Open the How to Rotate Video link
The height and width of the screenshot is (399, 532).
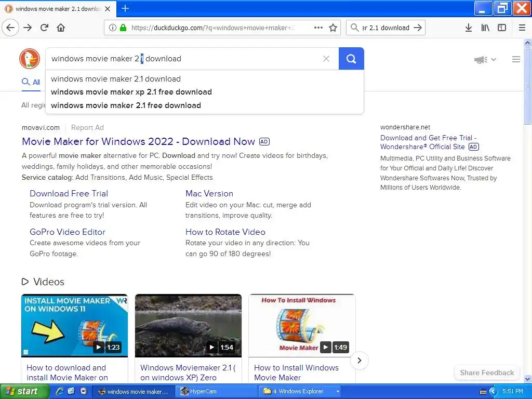tap(225, 232)
